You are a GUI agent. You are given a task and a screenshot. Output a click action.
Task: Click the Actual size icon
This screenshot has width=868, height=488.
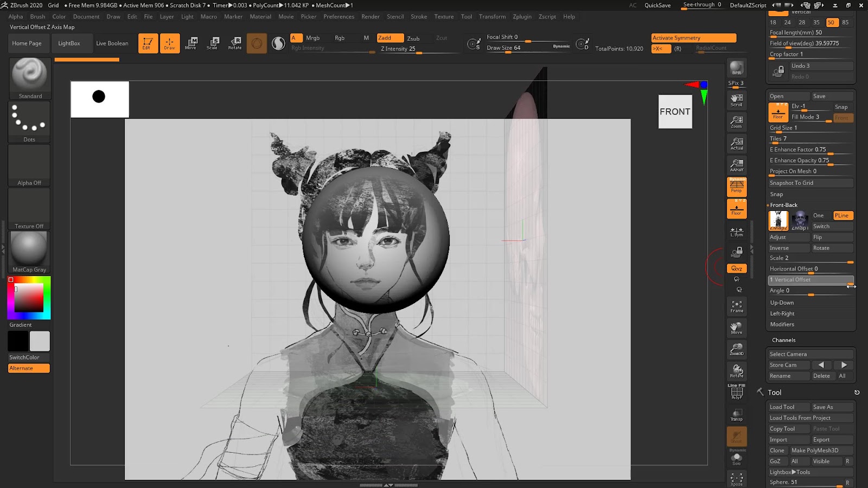[x=737, y=143]
